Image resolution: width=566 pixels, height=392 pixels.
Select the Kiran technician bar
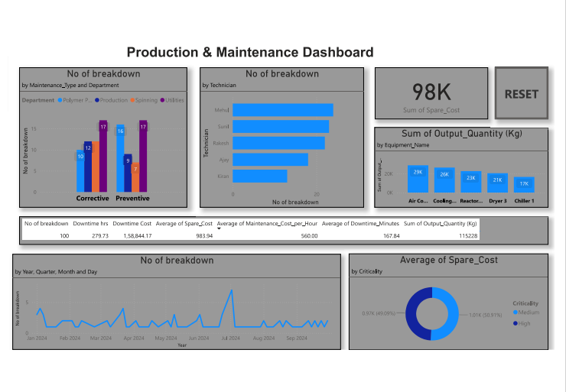pyautogui.click(x=260, y=176)
